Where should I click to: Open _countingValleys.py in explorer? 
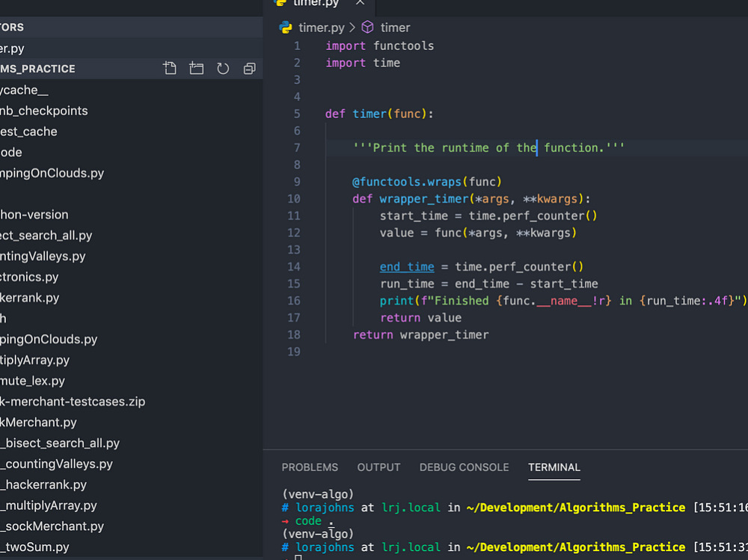pos(131,464)
